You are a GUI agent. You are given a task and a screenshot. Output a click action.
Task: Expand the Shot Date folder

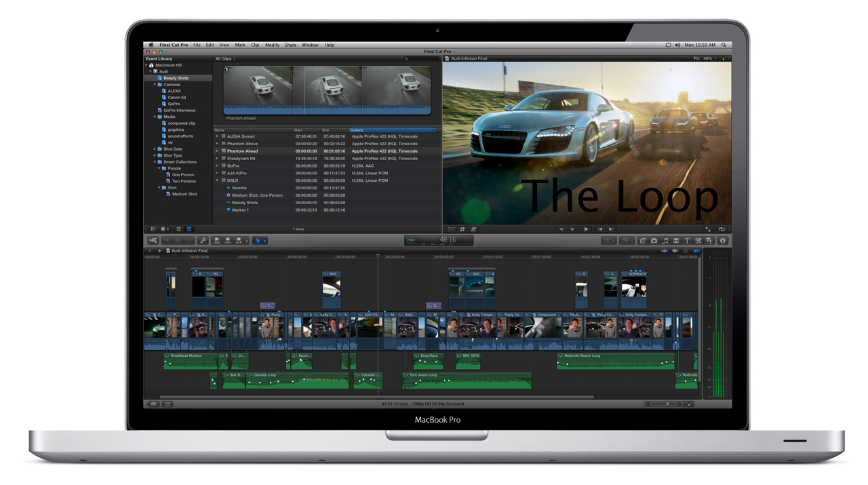click(155, 149)
